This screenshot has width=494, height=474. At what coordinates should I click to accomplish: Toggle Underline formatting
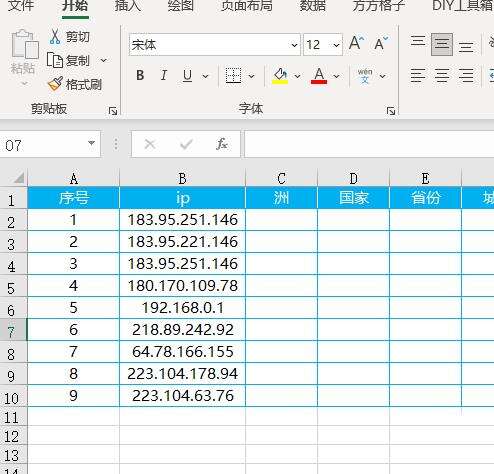(x=187, y=76)
